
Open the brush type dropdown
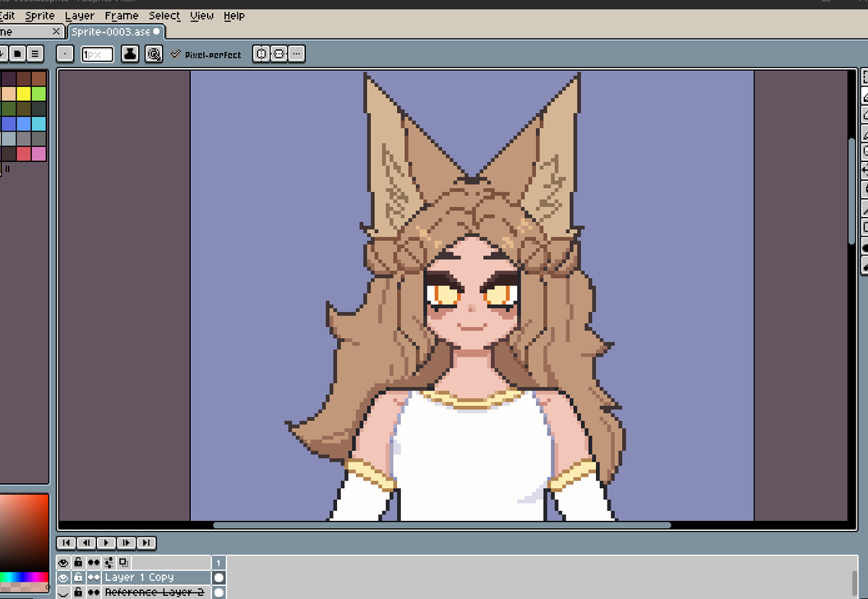point(64,54)
